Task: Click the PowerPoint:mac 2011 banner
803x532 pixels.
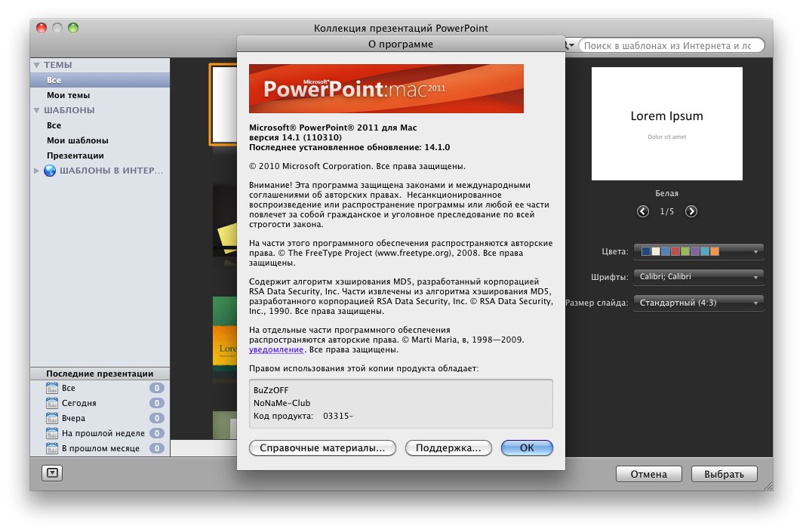Action: pos(386,88)
